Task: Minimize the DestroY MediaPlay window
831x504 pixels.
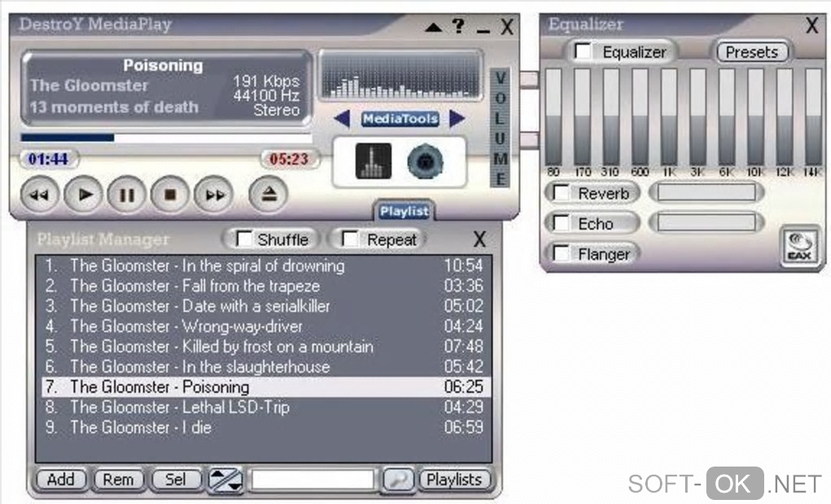Action: [483, 32]
